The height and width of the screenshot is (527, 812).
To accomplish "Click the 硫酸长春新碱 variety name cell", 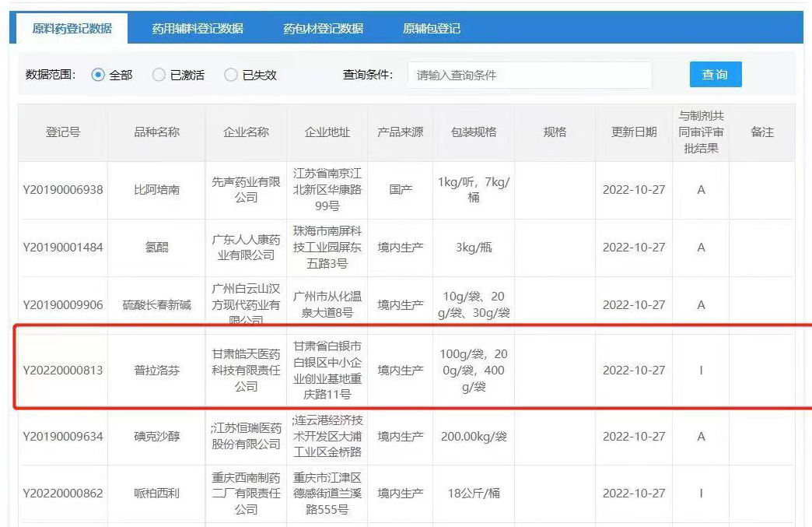I will point(156,305).
